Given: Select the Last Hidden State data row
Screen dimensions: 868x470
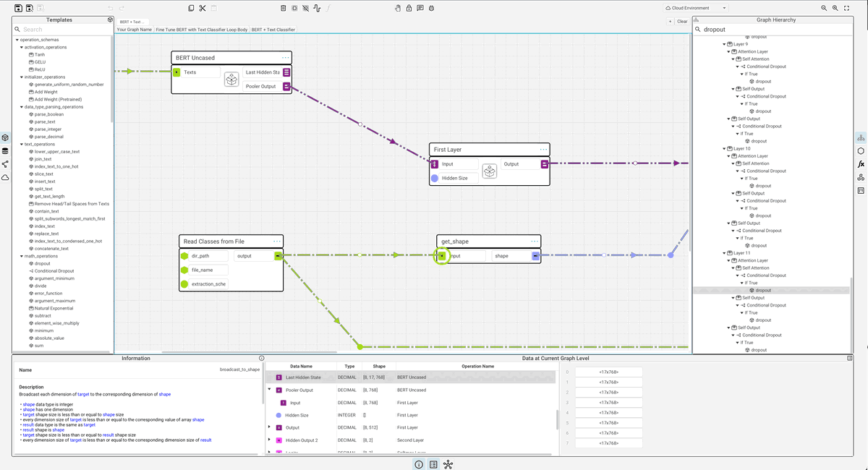Looking at the screenshot, I should click(412, 377).
